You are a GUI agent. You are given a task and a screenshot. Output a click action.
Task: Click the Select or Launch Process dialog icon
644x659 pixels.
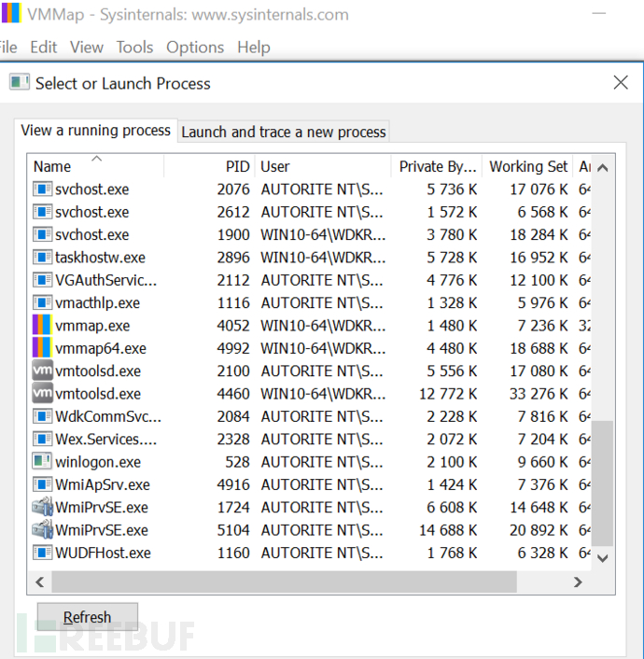coord(20,82)
